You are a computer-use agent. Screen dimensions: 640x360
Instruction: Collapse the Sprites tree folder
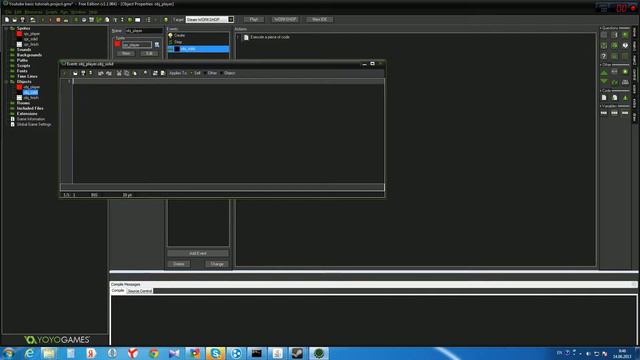point(6,29)
